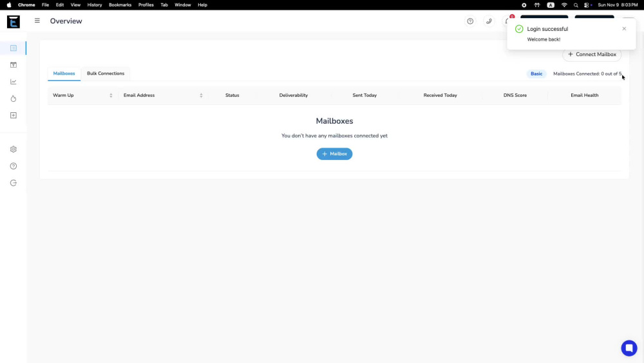Open the plus-square icon in sidebar
The image size is (644, 363).
point(13,115)
